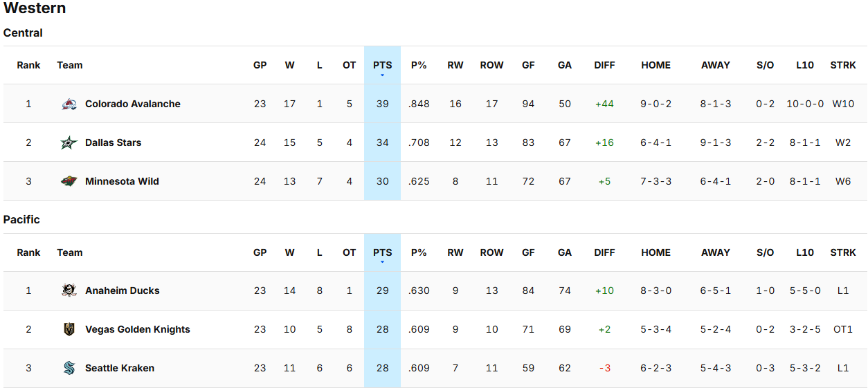
Task: Open the Vegas Golden Knights link
Action: coord(137,329)
